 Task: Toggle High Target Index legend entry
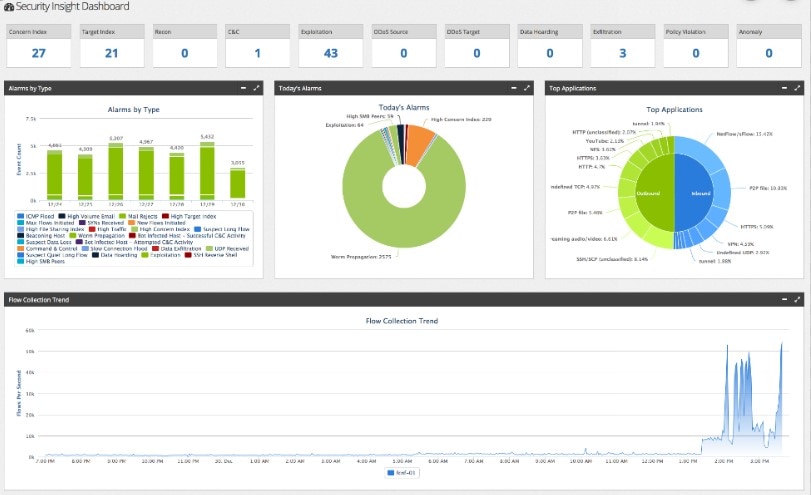pos(189,216)
